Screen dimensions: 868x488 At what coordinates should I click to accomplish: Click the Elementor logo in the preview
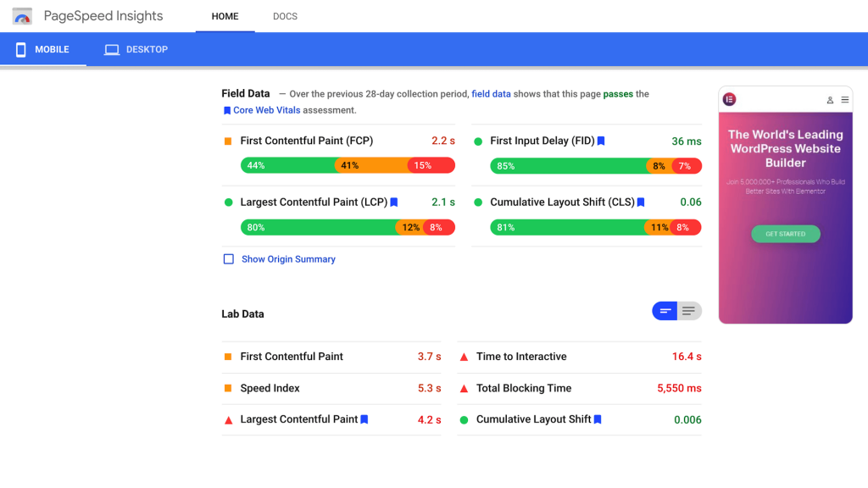(729, 100)
